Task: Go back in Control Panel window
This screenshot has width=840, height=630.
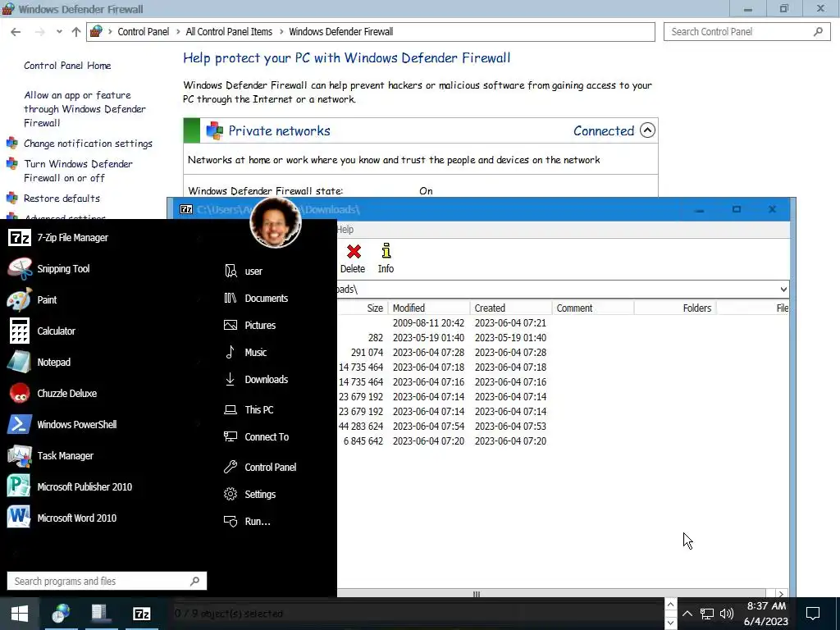Action: point(16,32)
